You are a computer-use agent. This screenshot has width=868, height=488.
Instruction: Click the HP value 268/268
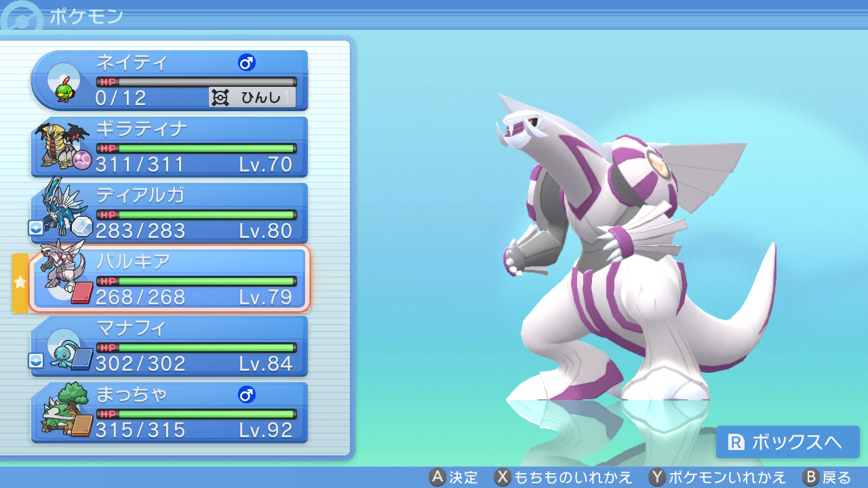point(140,298)
